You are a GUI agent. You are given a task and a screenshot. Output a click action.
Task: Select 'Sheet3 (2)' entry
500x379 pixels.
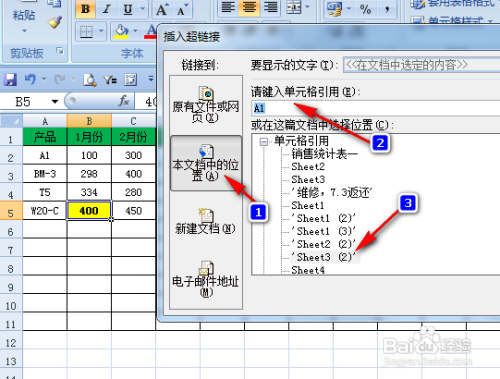click(324, 257)
